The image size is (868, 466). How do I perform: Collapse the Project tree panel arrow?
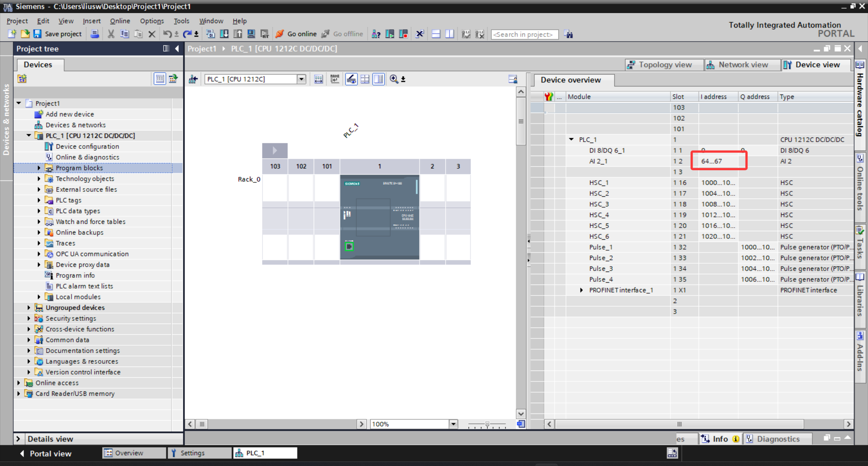177,48
